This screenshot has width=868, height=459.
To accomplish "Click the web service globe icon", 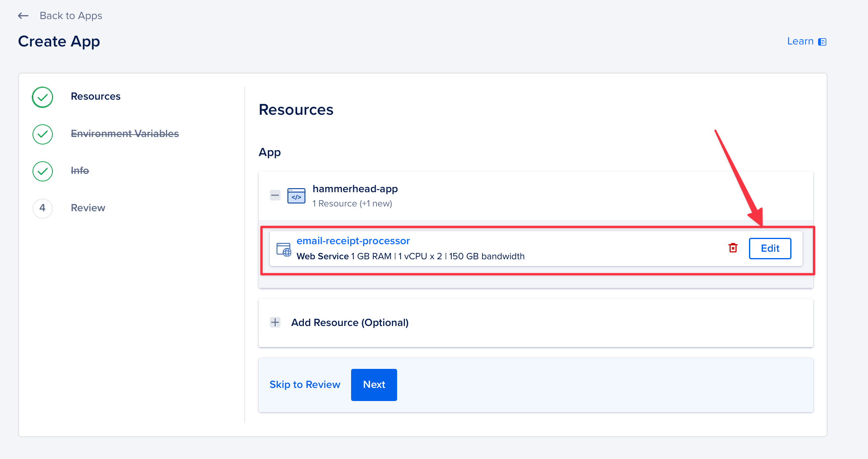I will [284, 249].
